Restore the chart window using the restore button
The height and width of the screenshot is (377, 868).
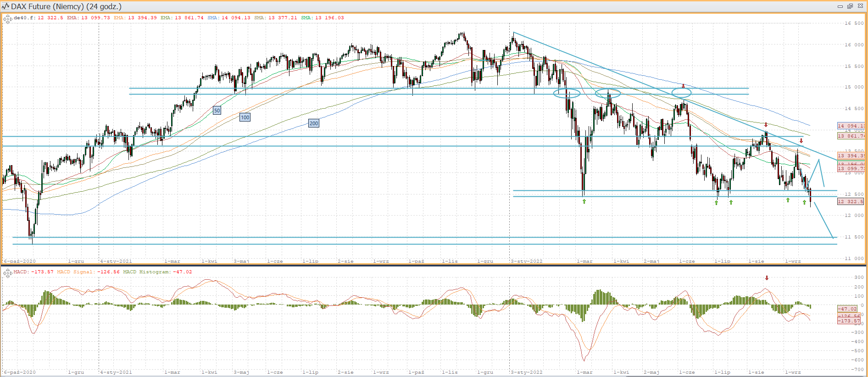[850, 6]
